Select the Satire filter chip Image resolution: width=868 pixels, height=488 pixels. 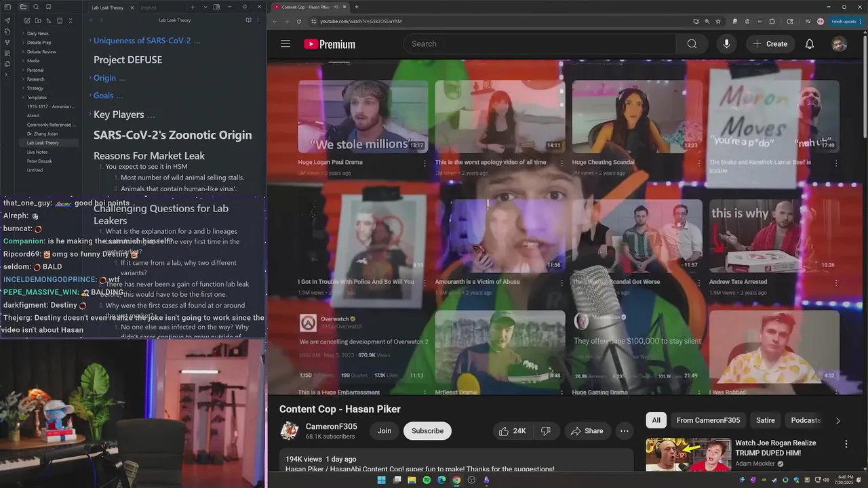(766, 420)
